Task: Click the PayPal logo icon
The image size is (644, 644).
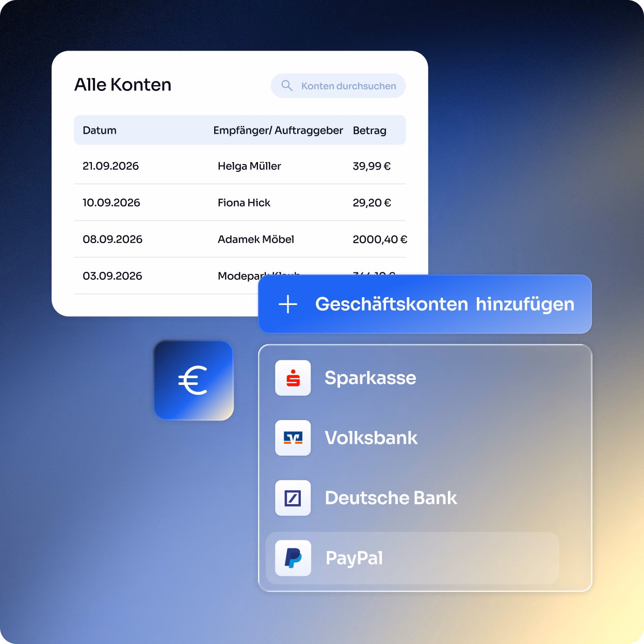Action: click(x=293, y=558)
